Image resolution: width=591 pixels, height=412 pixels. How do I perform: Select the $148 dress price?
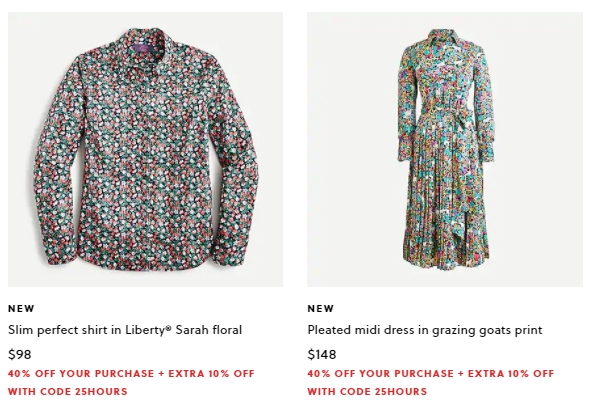tap(322, 354)
